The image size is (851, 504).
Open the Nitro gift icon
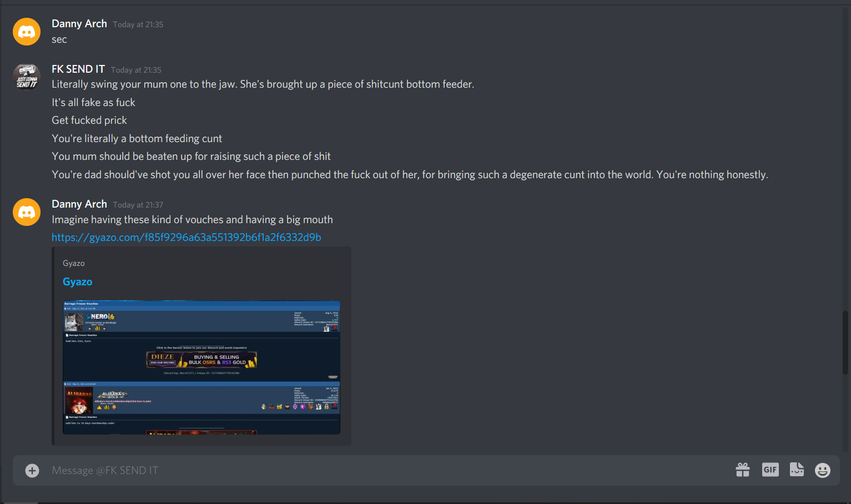point(743,470)
